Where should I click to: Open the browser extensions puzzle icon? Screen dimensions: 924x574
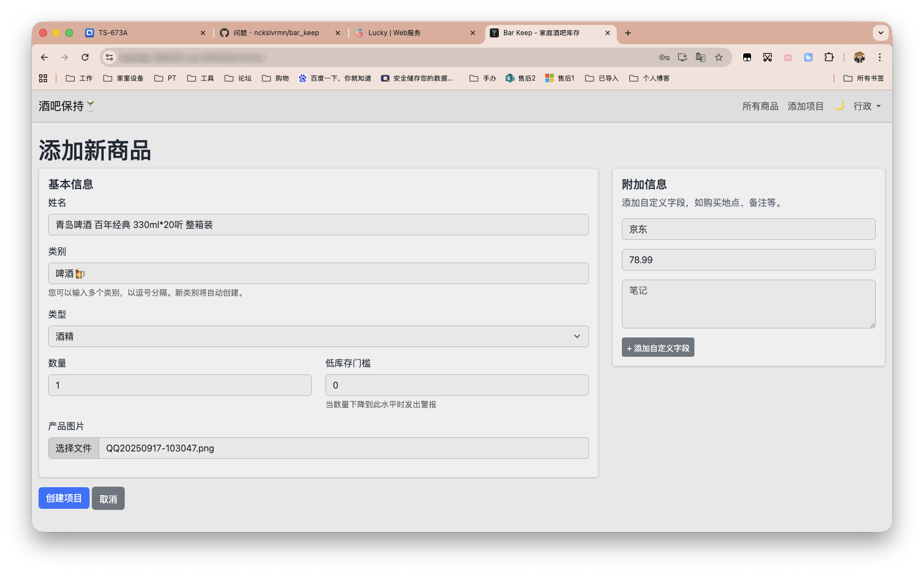pyautogui.click(x=829, y=57)
